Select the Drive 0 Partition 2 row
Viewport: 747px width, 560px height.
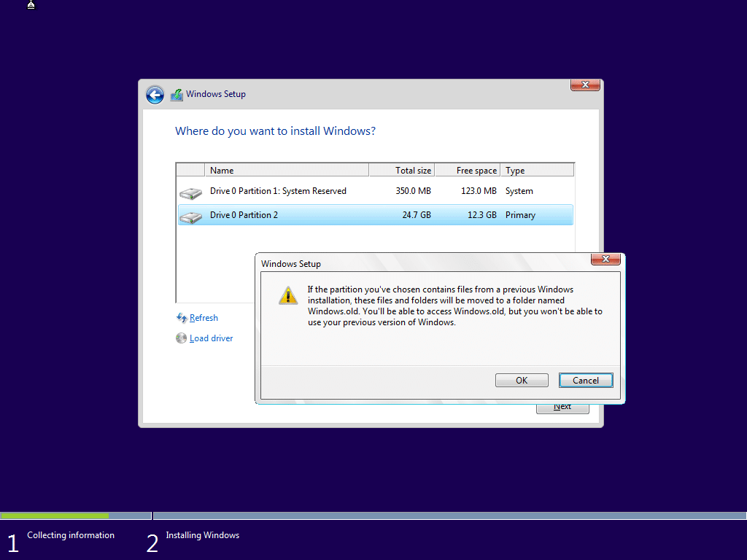coord(375,215)
